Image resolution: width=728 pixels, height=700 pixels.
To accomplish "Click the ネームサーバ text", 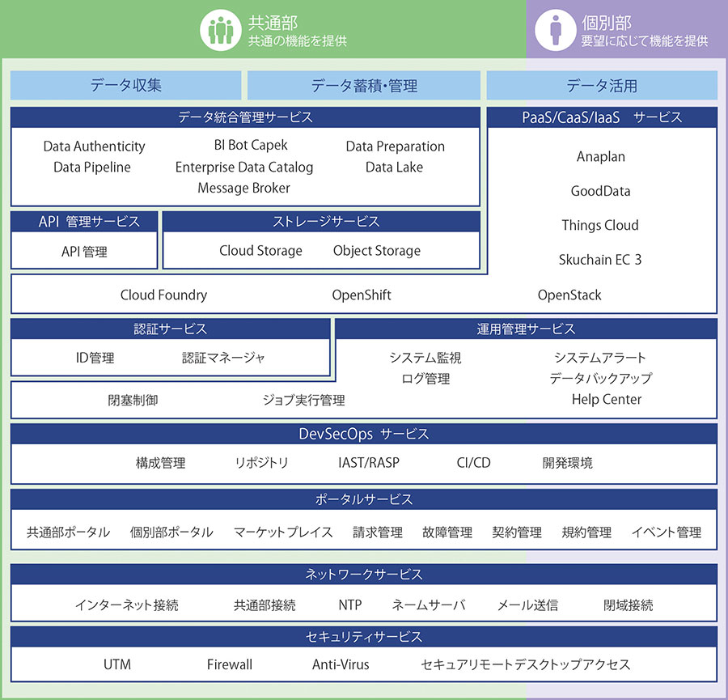I will pos(429,605).
